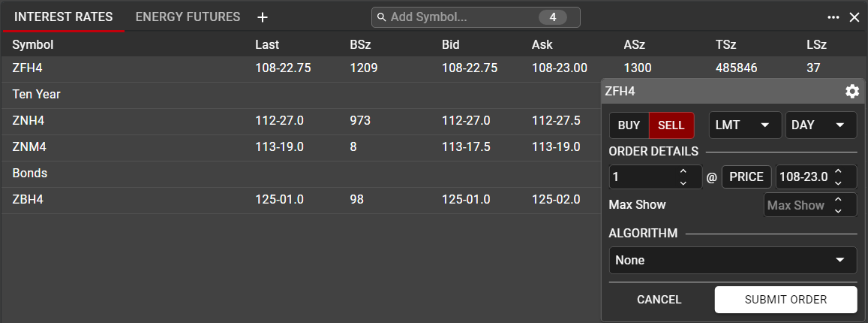Select the BUY side toggle
Viewport: 868px width, 323px height.
(x=629, y=125)
